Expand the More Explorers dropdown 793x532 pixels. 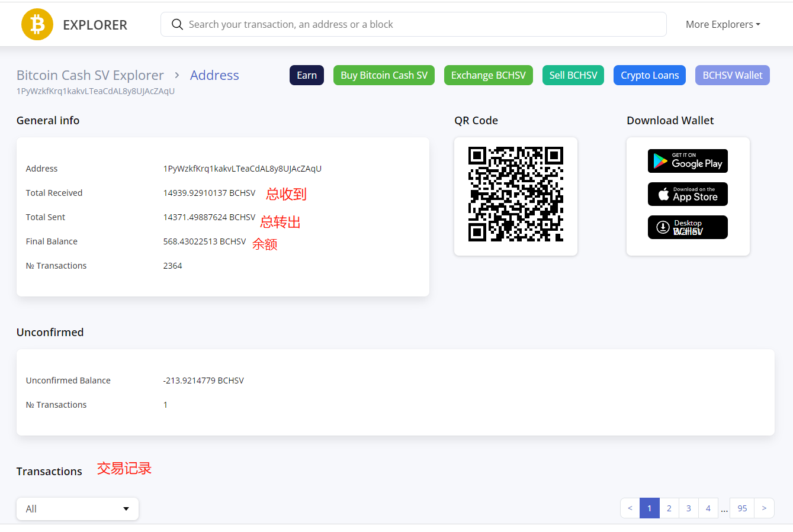click(x=723, y=24)
